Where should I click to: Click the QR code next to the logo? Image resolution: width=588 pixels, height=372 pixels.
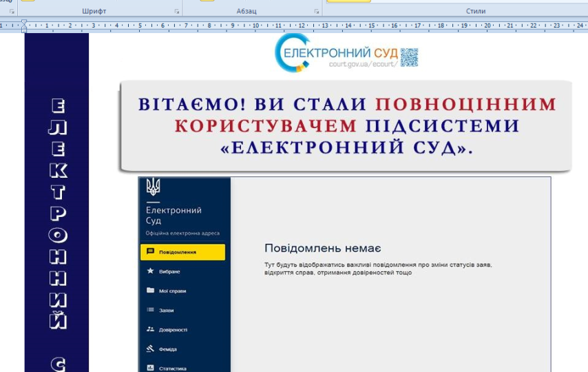pyautogui.click(x=409, y=57)
